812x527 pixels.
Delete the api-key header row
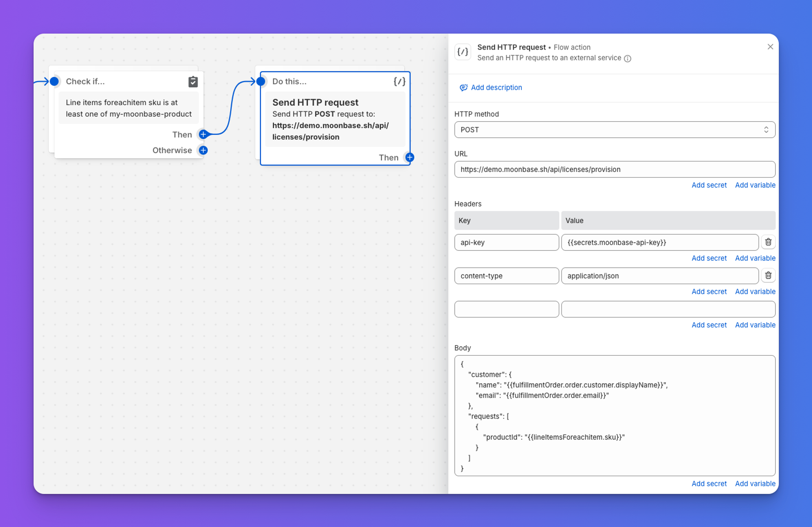pyautogui.click(x=768, y=242)
